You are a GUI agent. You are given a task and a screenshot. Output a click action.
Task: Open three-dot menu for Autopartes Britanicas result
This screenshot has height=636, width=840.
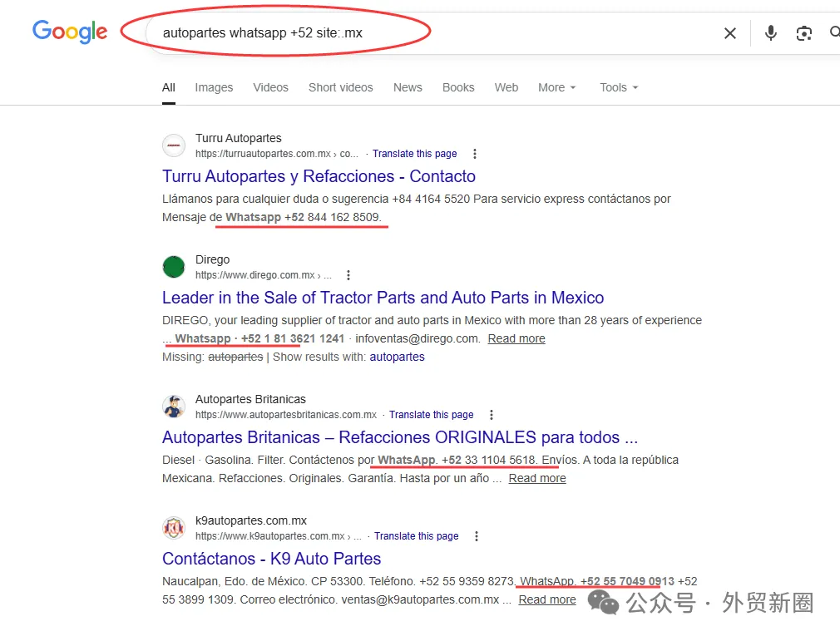tap(492, 415)
